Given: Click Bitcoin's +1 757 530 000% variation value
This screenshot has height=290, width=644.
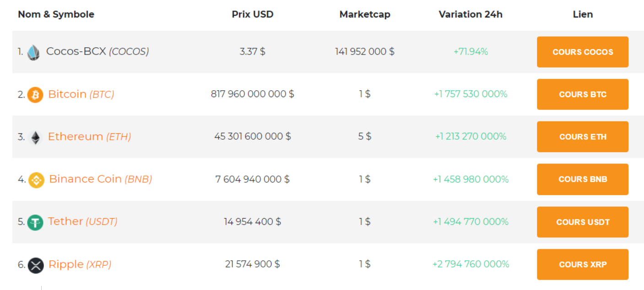Looking at the screenshot, I should (471, 94).
